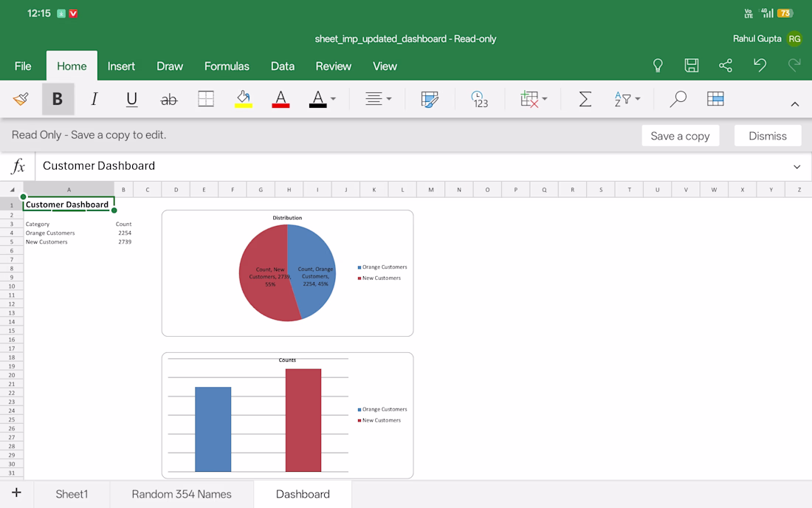Select row 10 header
Image resolution: width=812 pixels, height=508 pixels.
pyautogui.click(x=11, y=286)
